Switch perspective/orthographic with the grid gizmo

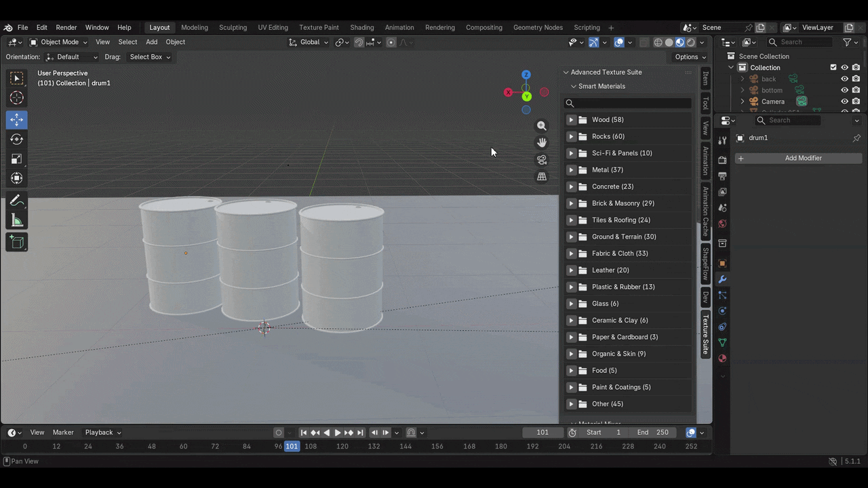point(542,177)
